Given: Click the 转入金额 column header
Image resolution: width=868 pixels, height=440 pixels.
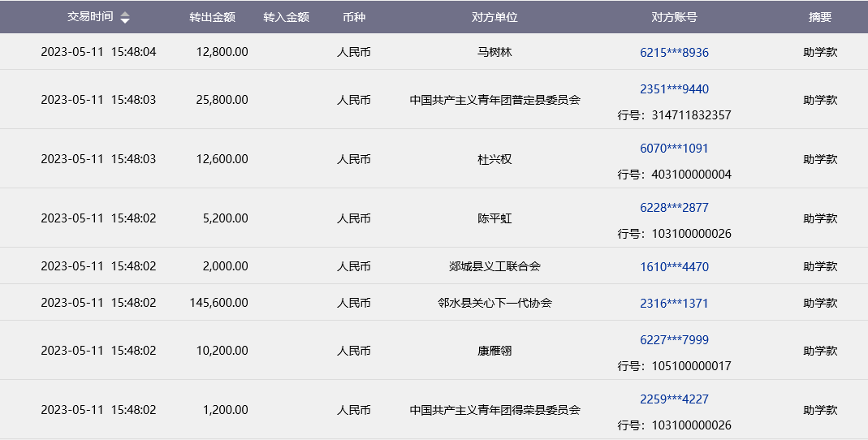Looking at the screenshot, I should (x=287, y=17).
